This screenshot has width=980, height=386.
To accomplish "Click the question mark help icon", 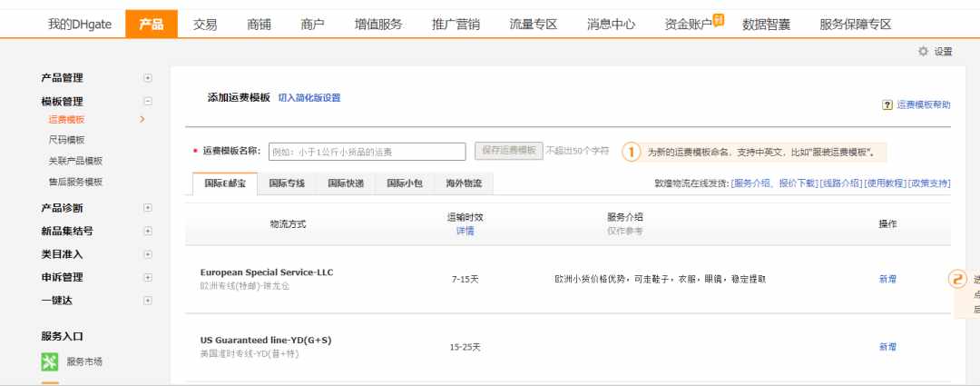I will [x=887, y=105].
